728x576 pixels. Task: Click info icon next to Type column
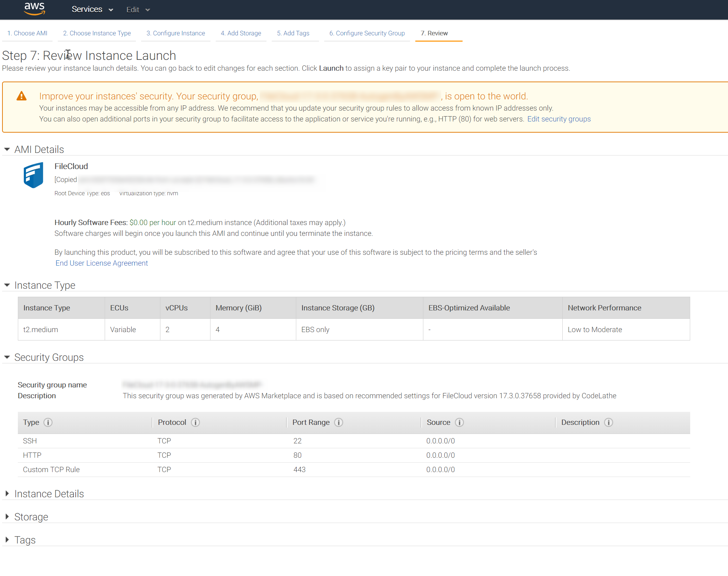click(48, 422)
